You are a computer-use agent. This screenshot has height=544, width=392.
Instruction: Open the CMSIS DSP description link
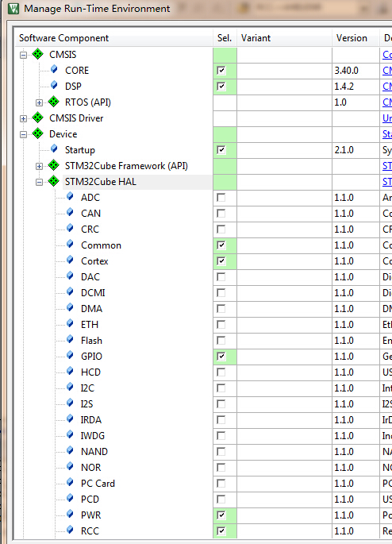pyautogui.click(x=387, y=87)
